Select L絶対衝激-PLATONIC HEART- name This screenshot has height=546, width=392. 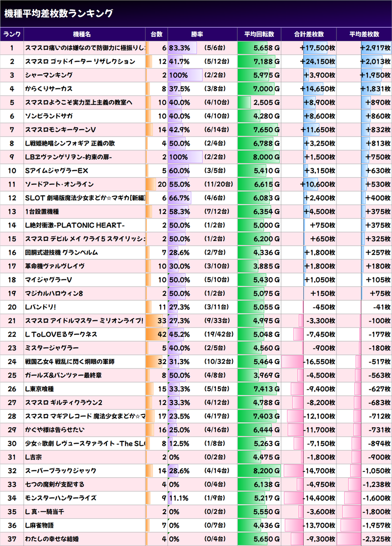tap(75, 225)
